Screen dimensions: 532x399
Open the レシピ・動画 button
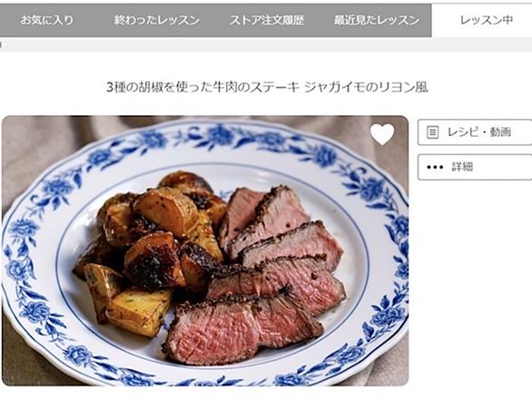(x=475, y=132)
